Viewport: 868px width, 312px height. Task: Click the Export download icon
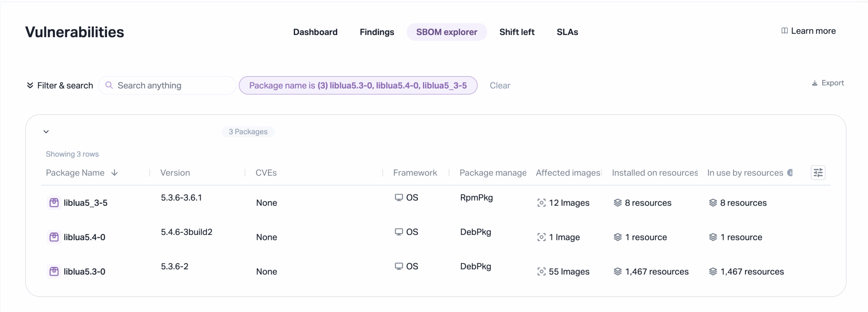coord(815,83)
